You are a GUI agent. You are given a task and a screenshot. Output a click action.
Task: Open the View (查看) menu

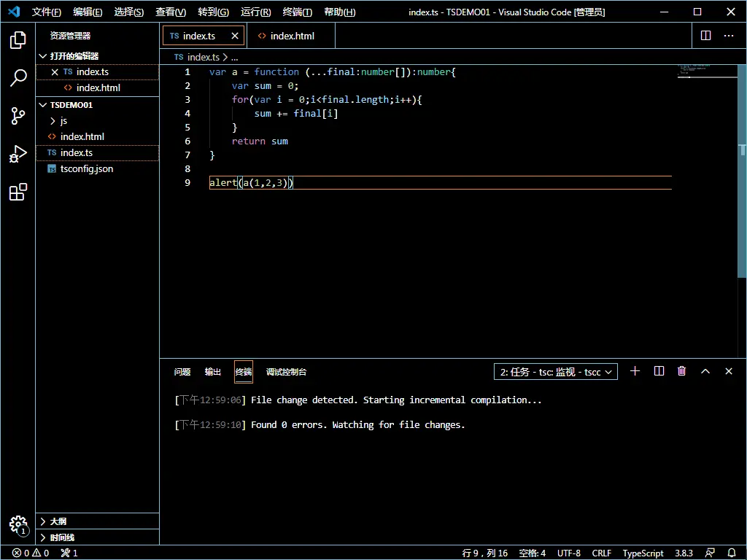pos(171,12)
